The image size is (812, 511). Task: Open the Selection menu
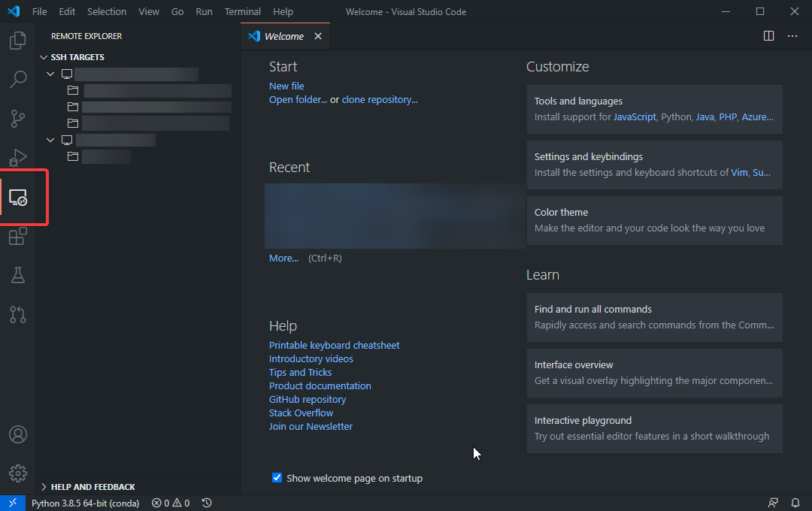pyautogui.click(x=107, y=11)
